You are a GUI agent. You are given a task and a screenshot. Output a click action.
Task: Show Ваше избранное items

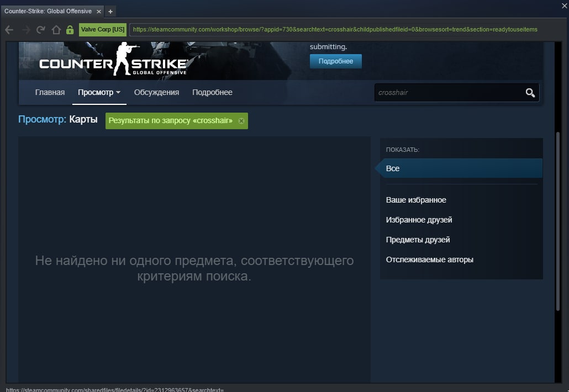(x=416, y=200)
